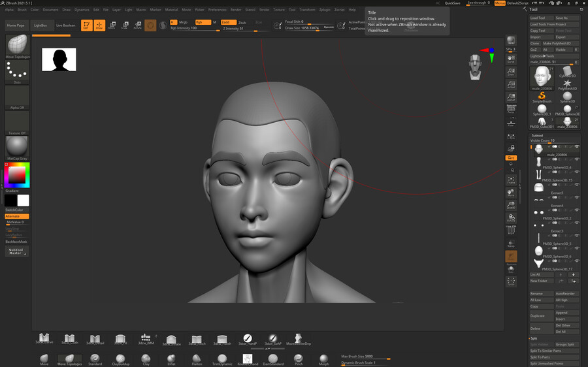Toggle Edit mode button
The height and width of the screenshot is (367, 588).
[x=87, y=25]
